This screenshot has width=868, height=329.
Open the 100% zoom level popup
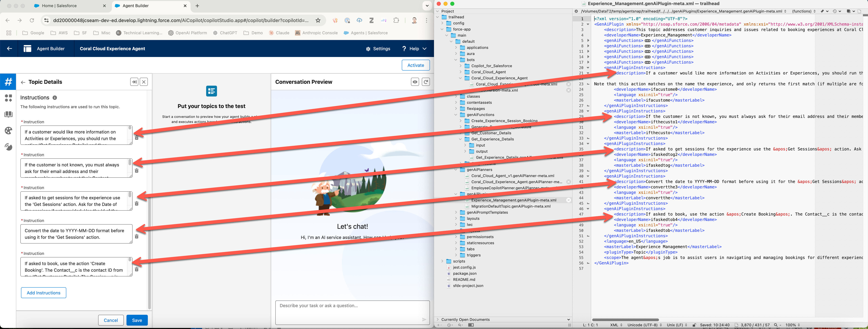(x=793, y=325)
